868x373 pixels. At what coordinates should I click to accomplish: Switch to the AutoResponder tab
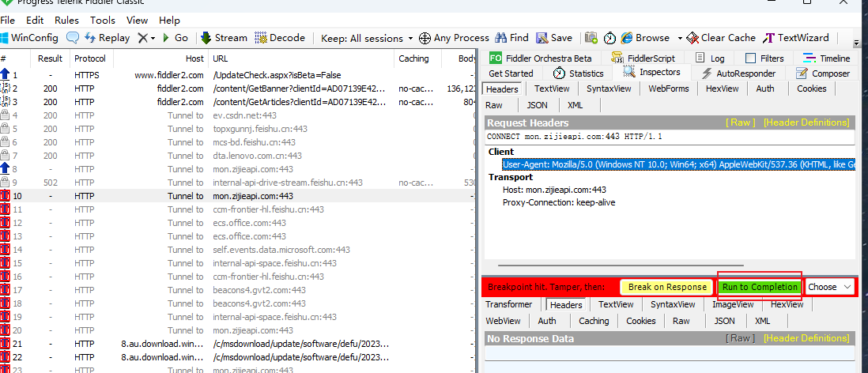coord(740,73)
